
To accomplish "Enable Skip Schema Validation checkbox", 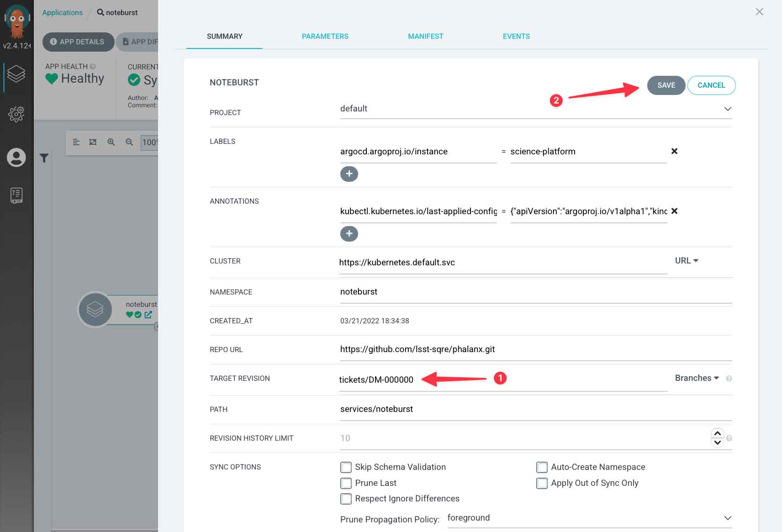I will pyautogui.click(x=346, y=467).
